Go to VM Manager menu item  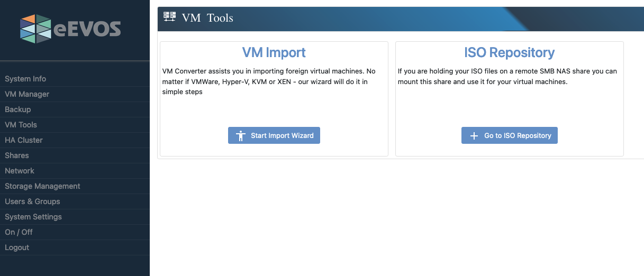tap(27, 94)
